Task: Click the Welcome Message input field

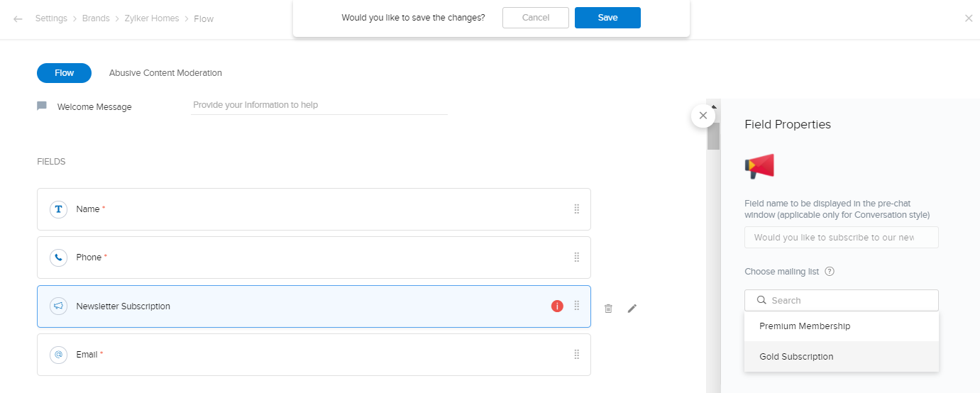Action: 319,105
